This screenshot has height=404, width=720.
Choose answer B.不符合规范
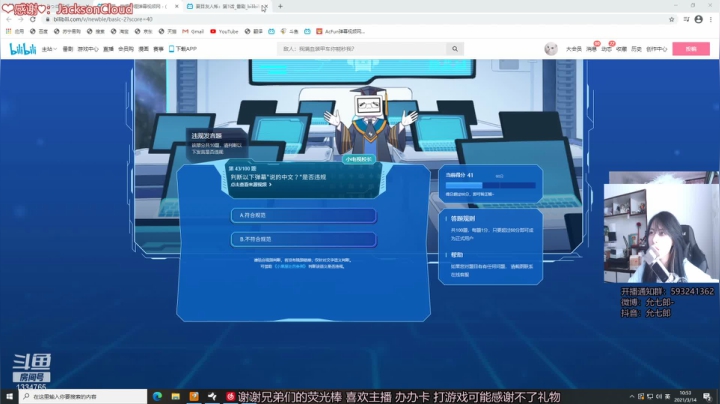click(304, 239)
